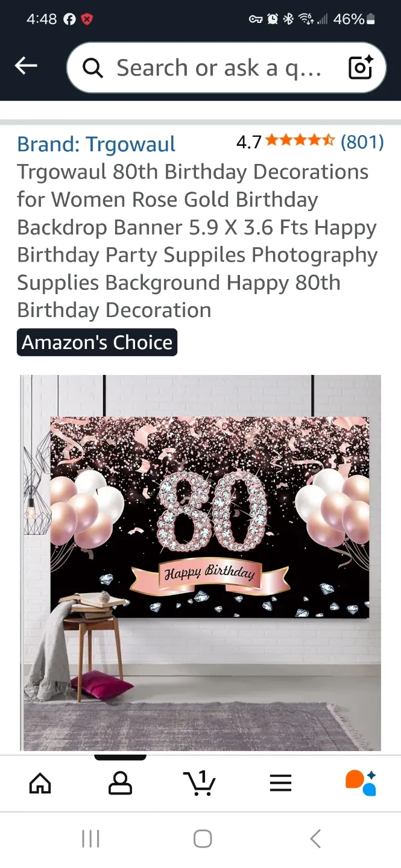This screenshot has height=868, width=401.
Task: Tap Android back navigation chevron
Action: pyautogui.click(x=315, y=838)
